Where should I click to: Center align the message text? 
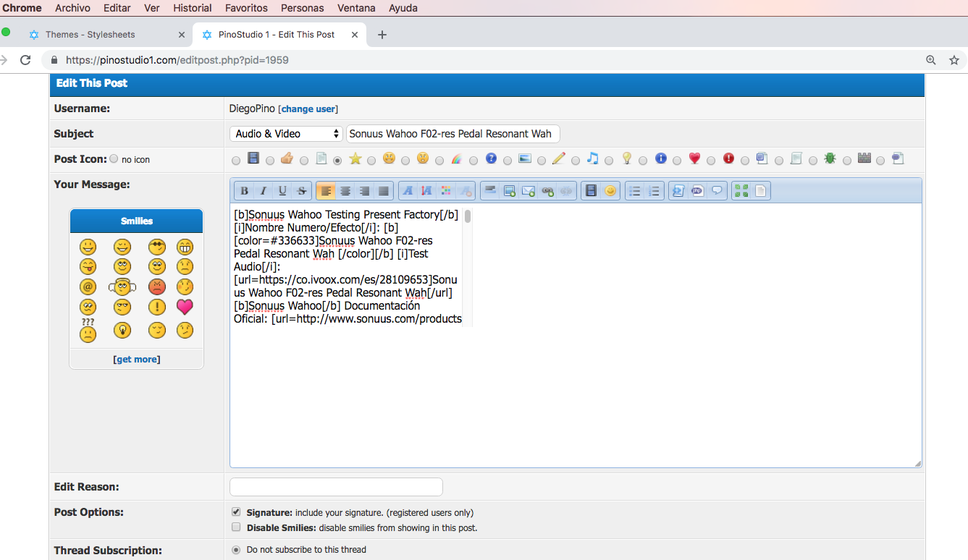coord(345,191)
